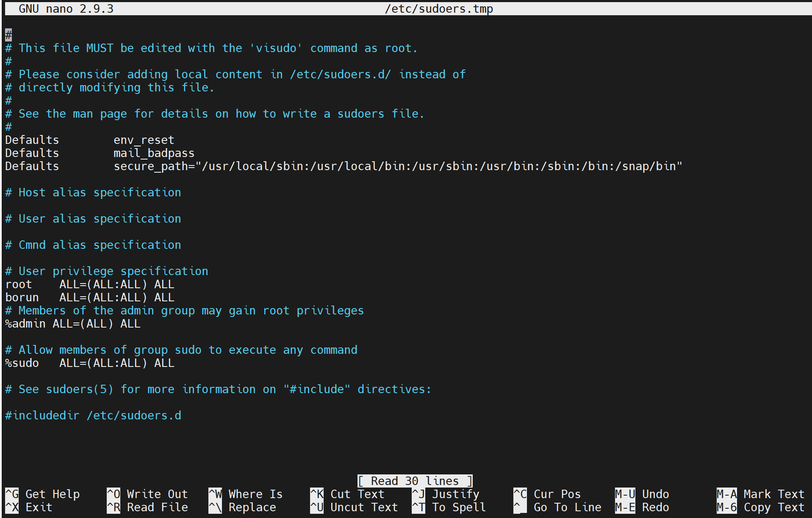Click Mark Text command

coord(760,493)
